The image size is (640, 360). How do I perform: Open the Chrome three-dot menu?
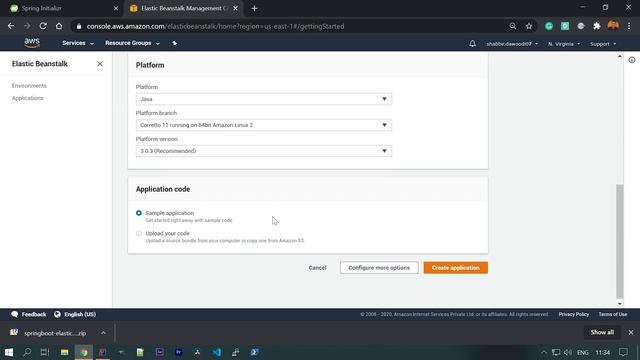click(x=629, y=26)
